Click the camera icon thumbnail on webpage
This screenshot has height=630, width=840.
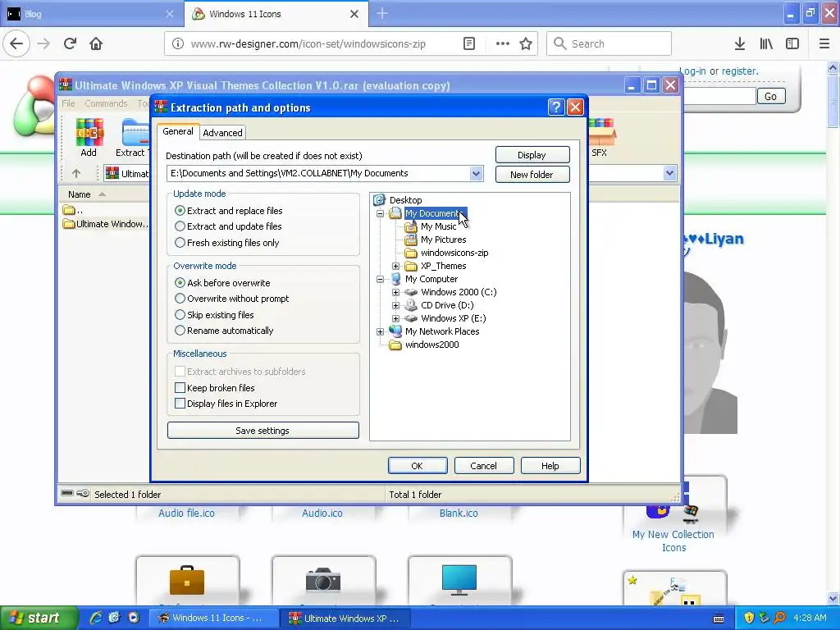coord(323,581)
